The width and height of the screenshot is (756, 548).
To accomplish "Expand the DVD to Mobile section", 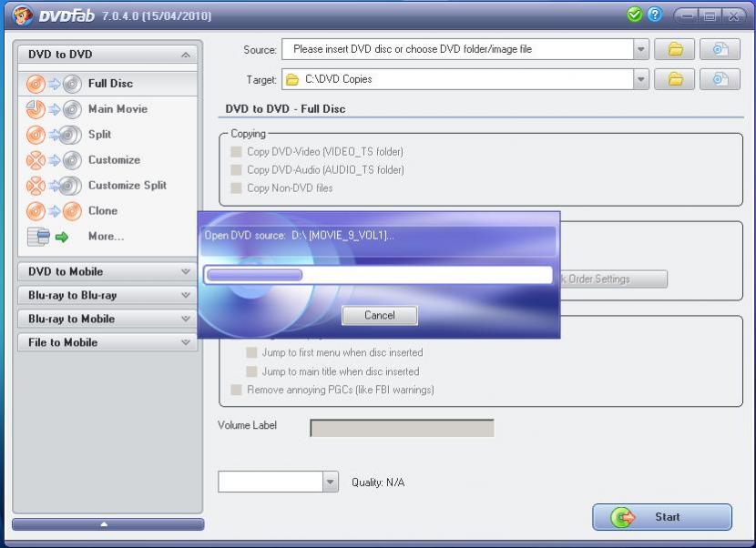I will point(107,271).
